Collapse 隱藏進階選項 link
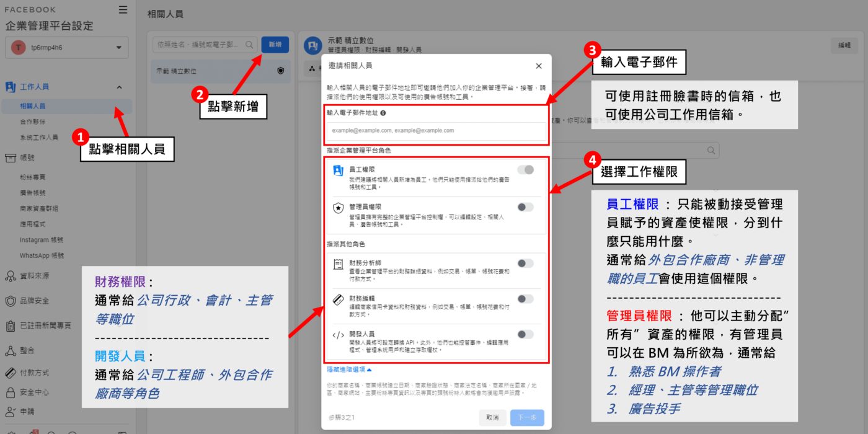The image size is (868, 434). (x=349, y=370)
